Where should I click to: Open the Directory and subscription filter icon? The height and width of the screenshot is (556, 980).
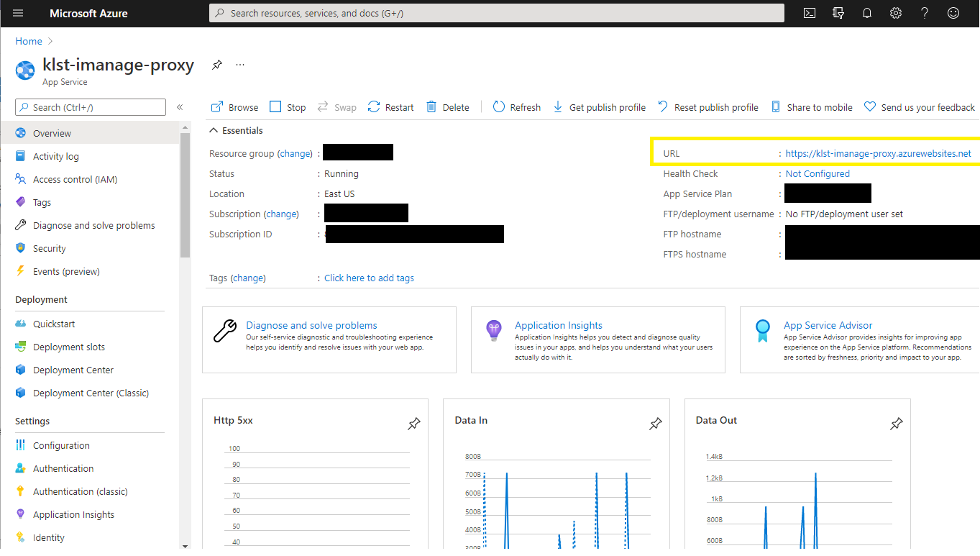click(x=838, y=13)
